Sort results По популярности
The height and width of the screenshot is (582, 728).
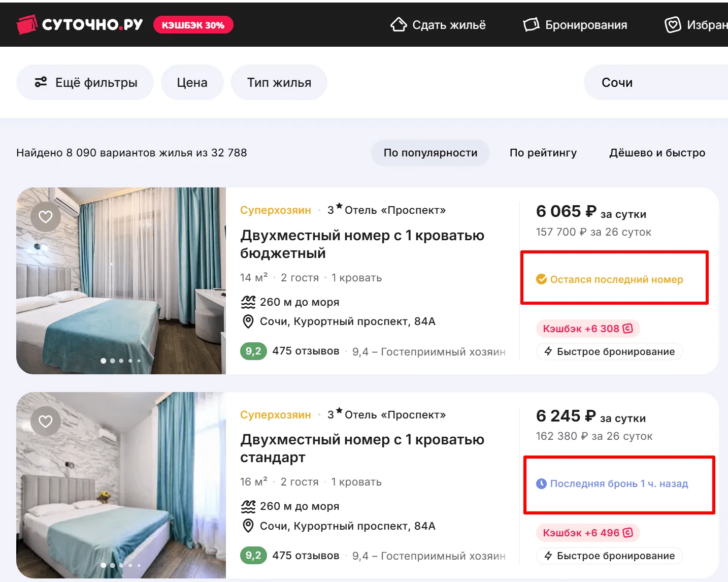point(430,153)
